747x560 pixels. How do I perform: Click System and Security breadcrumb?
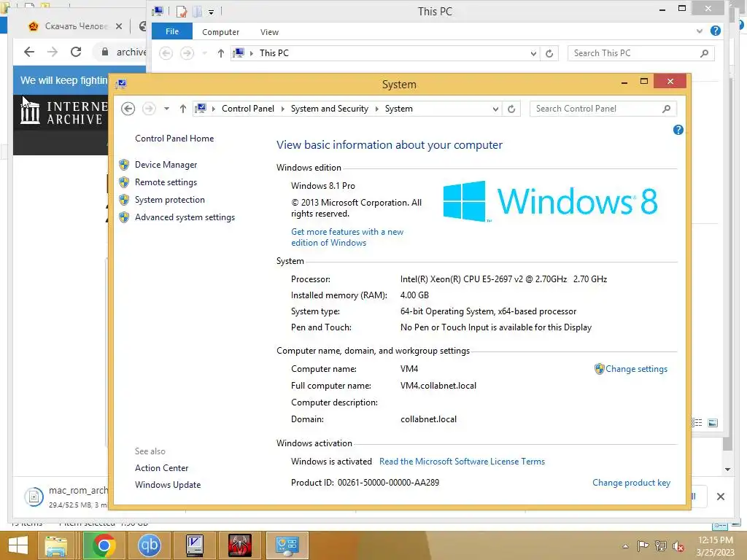pos(330,109)
